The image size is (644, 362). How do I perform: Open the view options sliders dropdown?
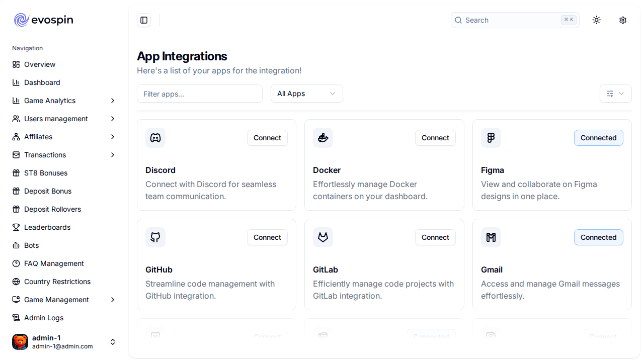(616, 94)
